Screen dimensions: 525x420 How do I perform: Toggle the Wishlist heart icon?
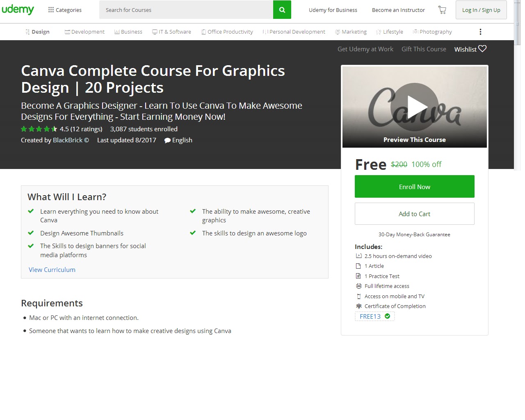482,48
